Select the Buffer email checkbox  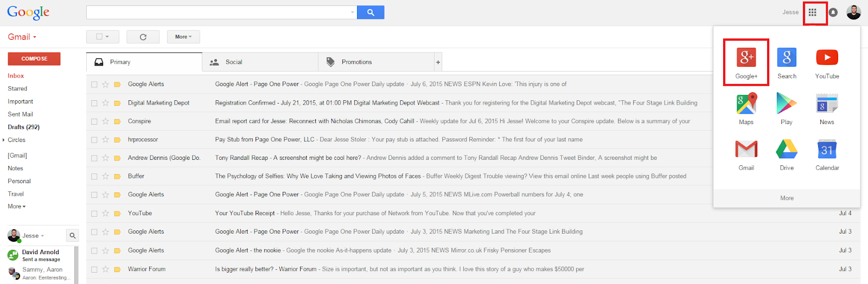point(94,177)
